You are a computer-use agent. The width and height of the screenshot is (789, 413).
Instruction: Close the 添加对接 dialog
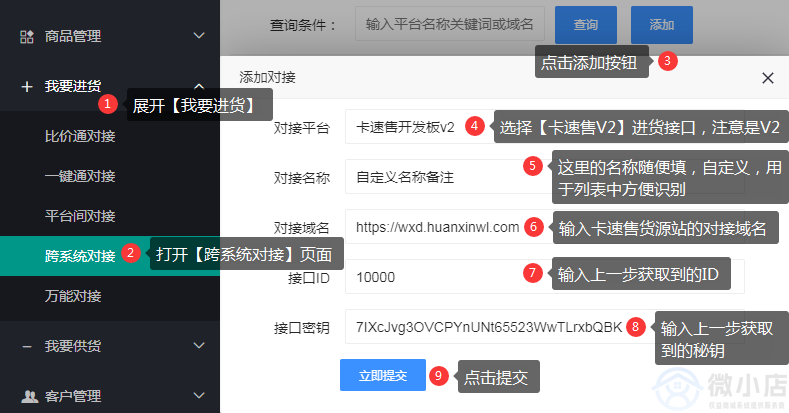[767, 78]
